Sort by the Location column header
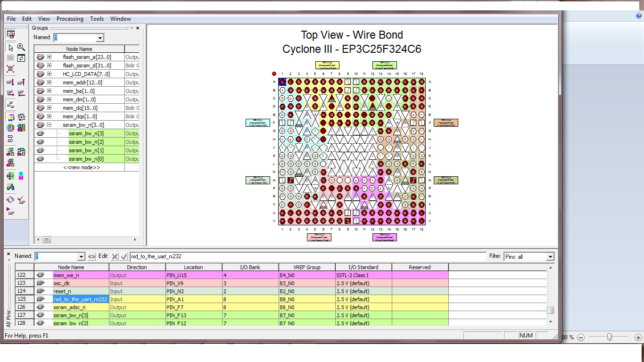This screenshot has width=644, height=362. coord(193,267)
